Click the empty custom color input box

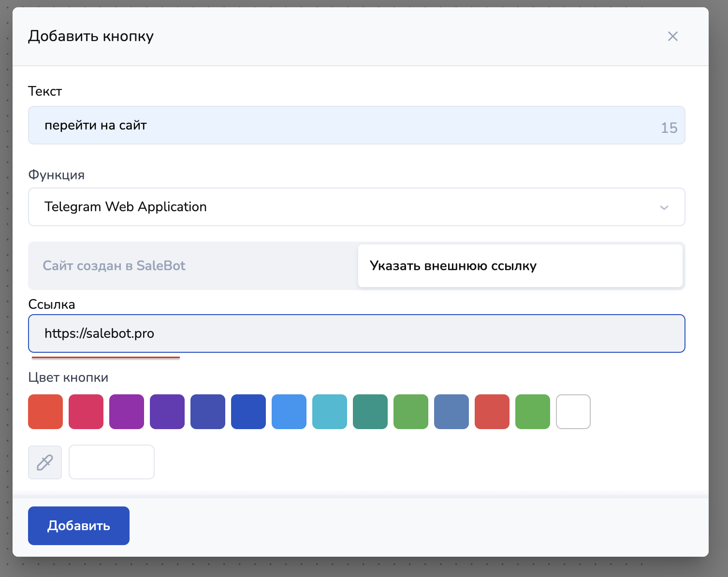(112, 462)
